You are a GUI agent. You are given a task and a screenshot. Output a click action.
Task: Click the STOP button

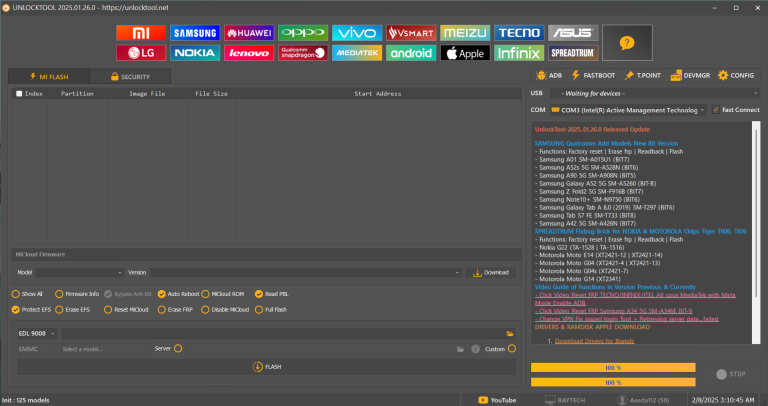(730, 374)
